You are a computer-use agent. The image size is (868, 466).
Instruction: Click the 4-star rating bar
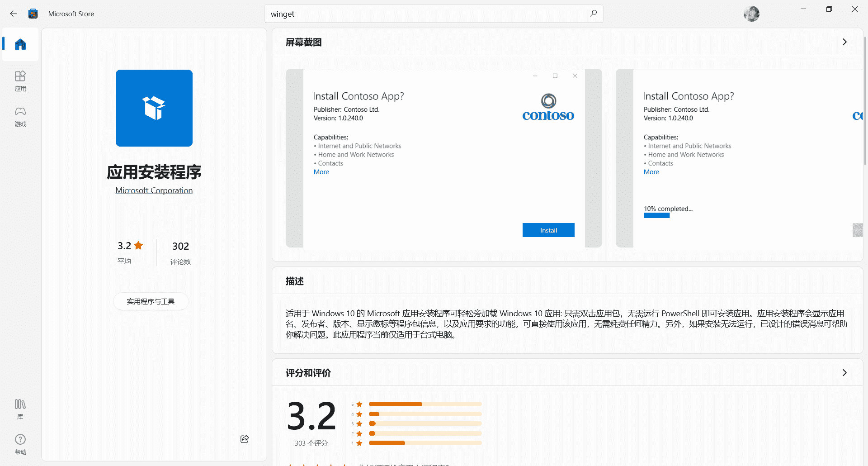[425, 414]
